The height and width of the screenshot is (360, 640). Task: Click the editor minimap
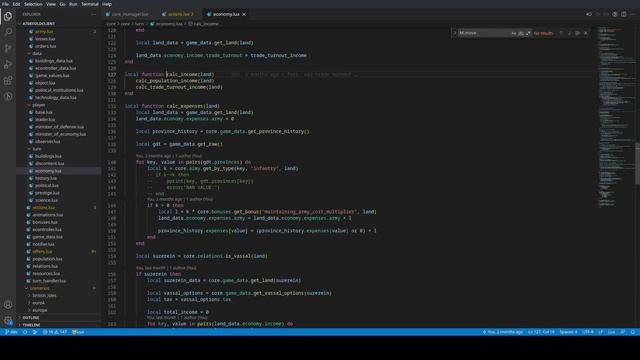coord(616,118)
